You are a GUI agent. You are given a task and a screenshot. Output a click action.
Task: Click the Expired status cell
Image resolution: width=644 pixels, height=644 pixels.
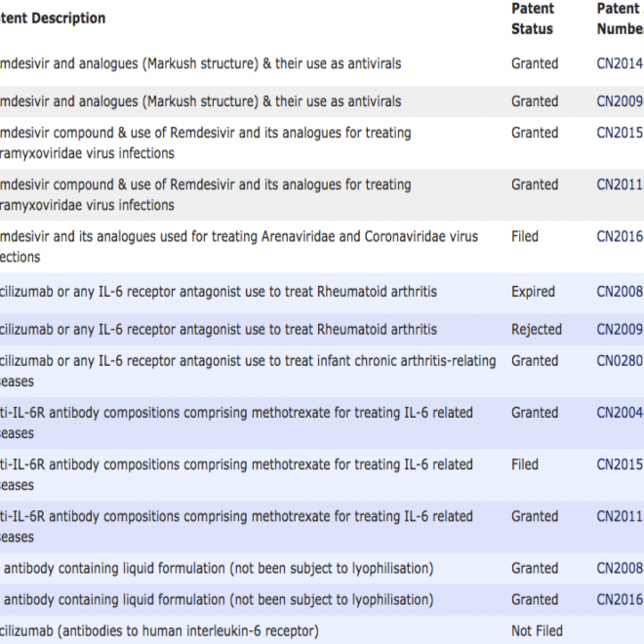click(x=533, y=291)
